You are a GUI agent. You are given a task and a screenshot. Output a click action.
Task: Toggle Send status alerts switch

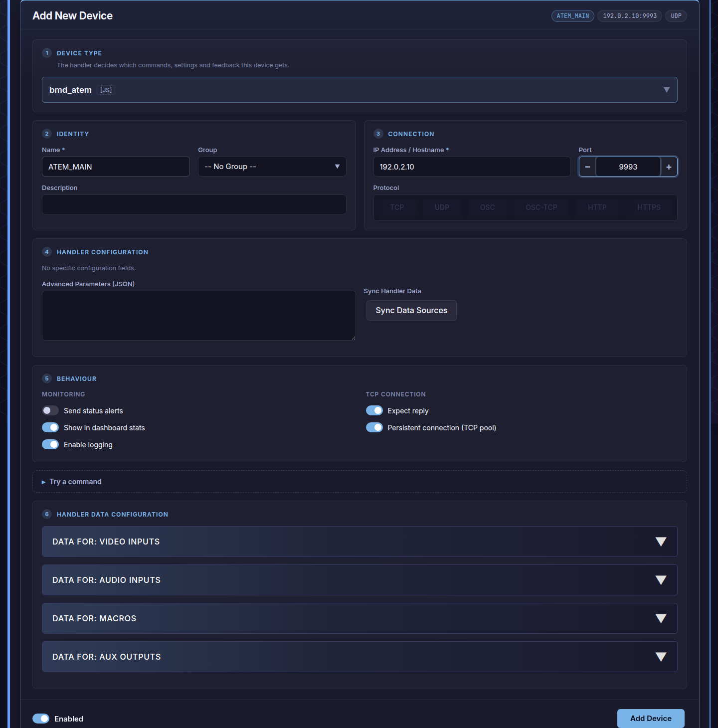pos(50,410)
